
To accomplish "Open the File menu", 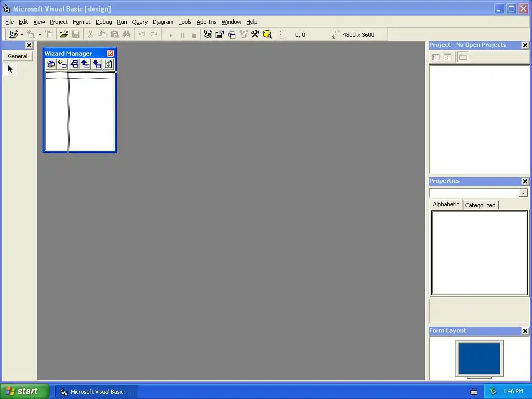I will click(9, 22).
